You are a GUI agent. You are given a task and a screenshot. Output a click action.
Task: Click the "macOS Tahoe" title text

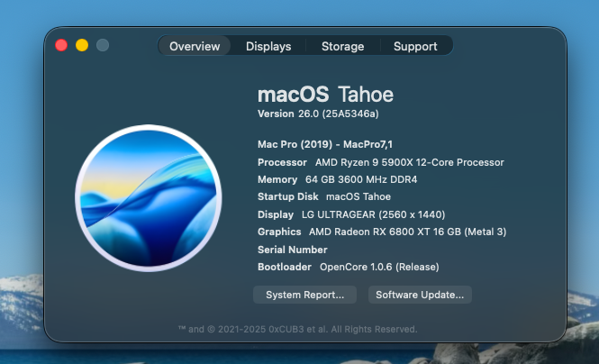(325, 95)
